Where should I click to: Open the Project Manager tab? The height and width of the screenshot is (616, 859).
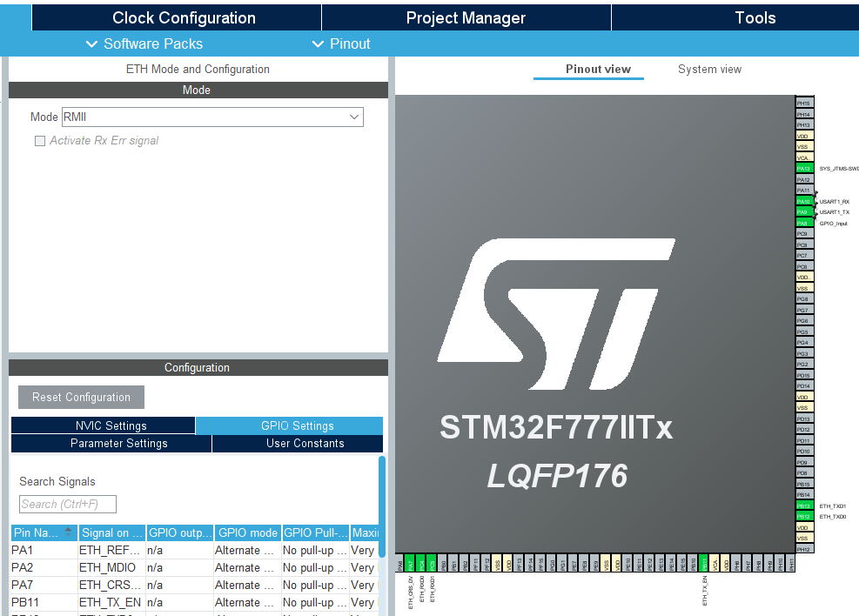point(466,17)
